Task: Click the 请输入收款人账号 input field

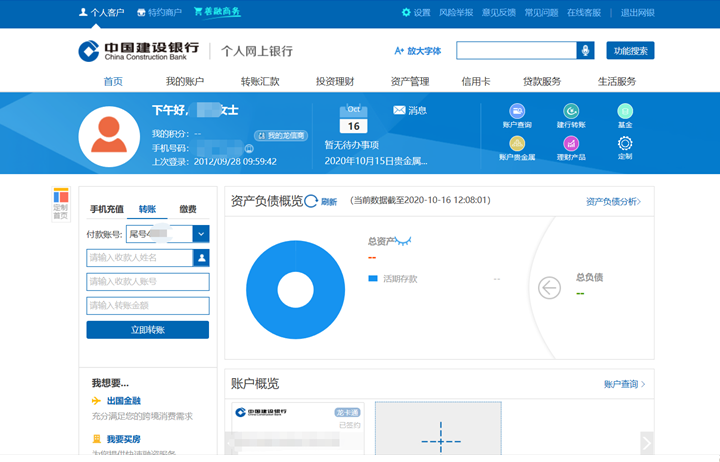Action: pos(147,282)
